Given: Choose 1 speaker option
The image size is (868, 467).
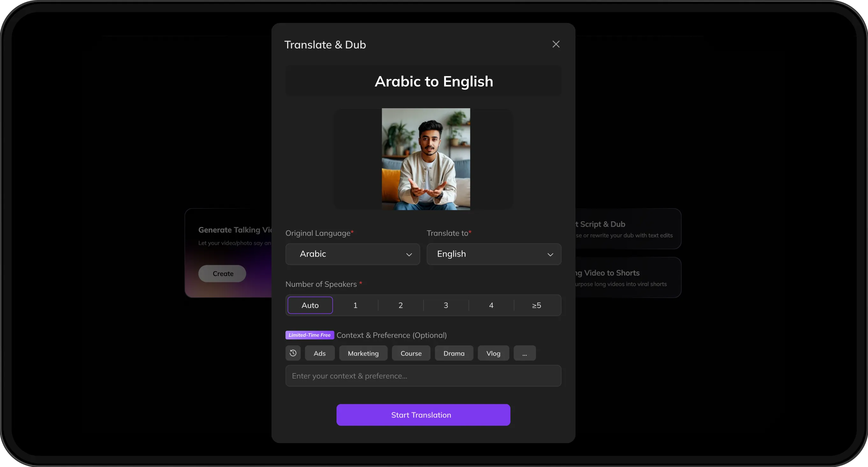Looking at the screenshot, I should (x=355, y=305).
